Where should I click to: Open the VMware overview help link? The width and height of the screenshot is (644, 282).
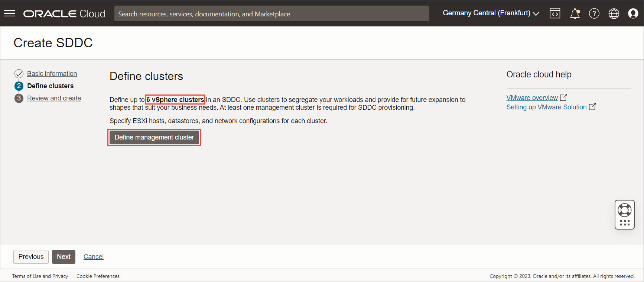tap(532, 97)
